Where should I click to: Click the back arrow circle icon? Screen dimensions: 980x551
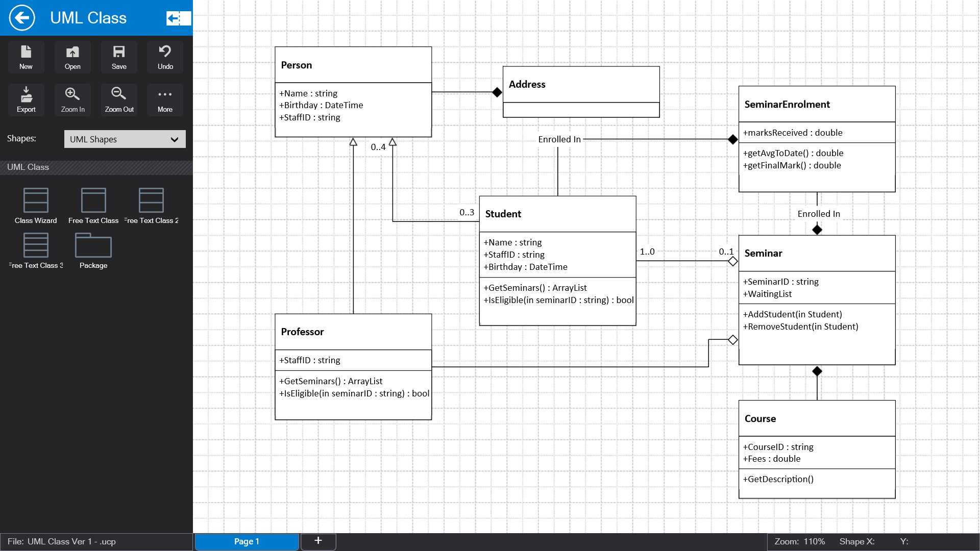point(22,18)
